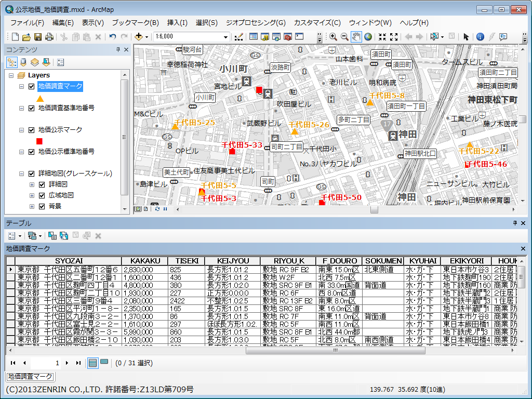Select the Zoom In tool

click(333, 37)
